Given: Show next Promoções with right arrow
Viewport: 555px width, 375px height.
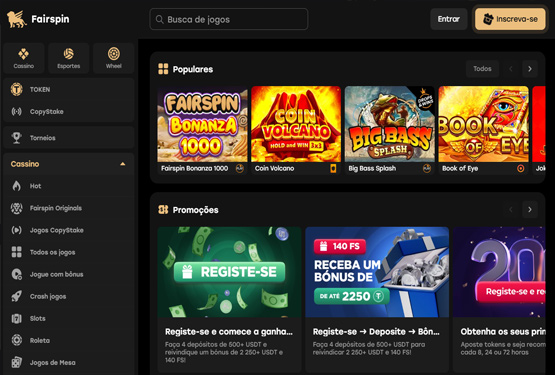Looking at the screenshot, I should click(530, 210).
